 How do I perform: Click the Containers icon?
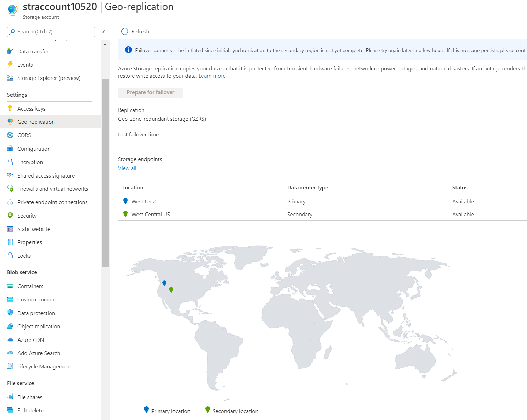pyautogui.click(x=10, y=286)
